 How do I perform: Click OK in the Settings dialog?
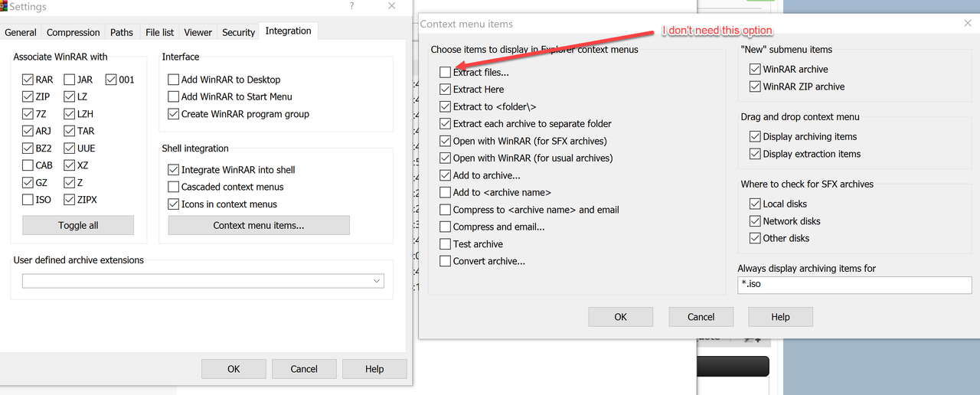coord(234,369)
